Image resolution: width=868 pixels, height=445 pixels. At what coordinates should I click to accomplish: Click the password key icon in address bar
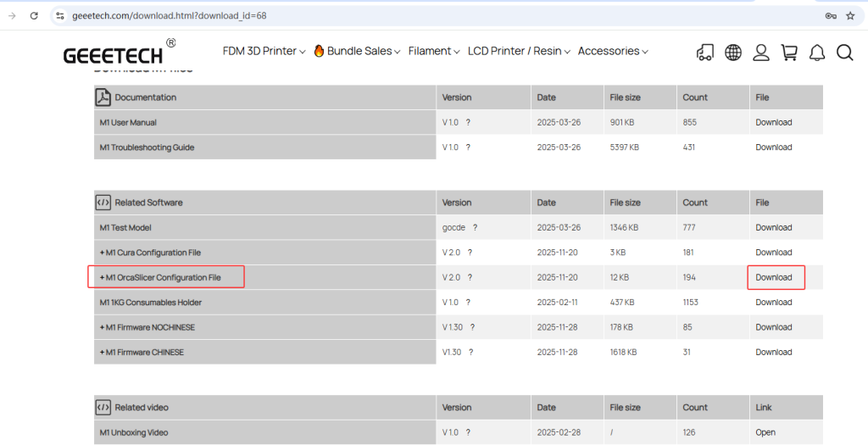(831, 15)
